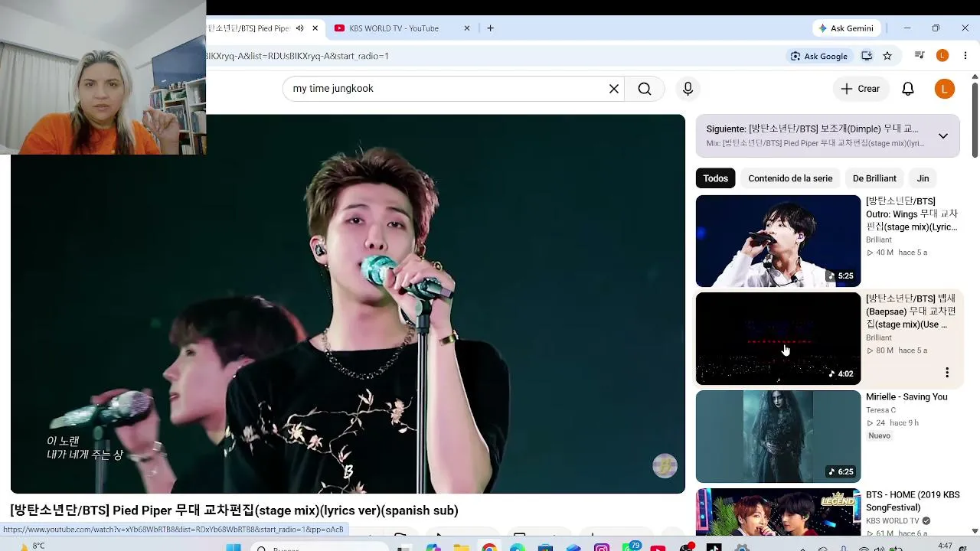Click the '24 hace 9 h' metadata
This screenshot has height=551, width=980.
tap(893, 422)
